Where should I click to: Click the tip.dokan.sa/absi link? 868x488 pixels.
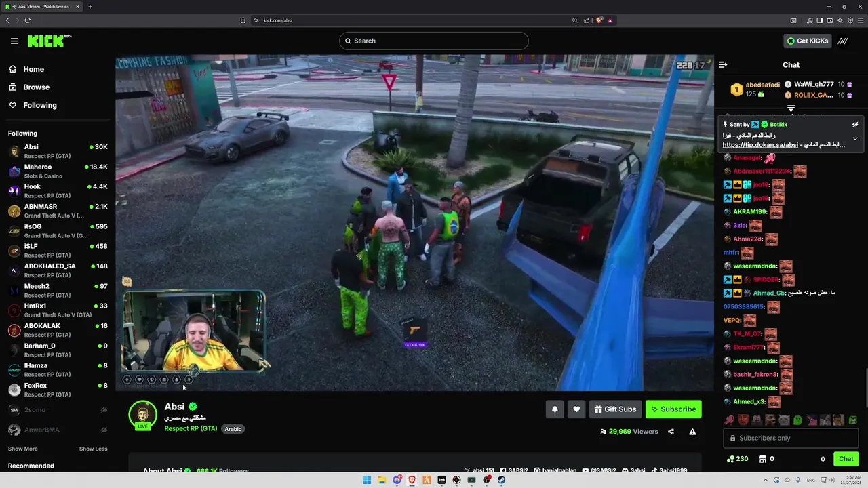point(759,145)
